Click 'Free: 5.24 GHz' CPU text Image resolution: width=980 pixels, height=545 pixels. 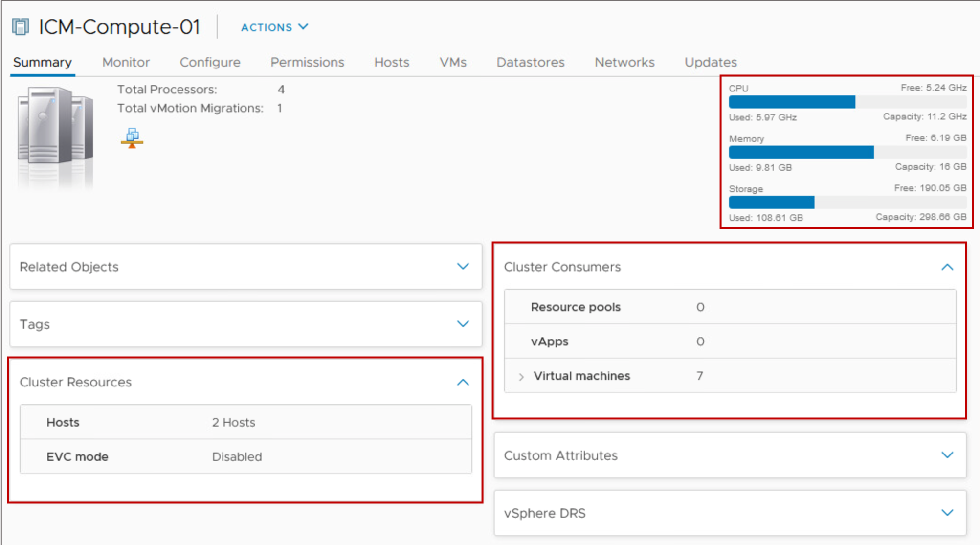click(x=934, y=88)
